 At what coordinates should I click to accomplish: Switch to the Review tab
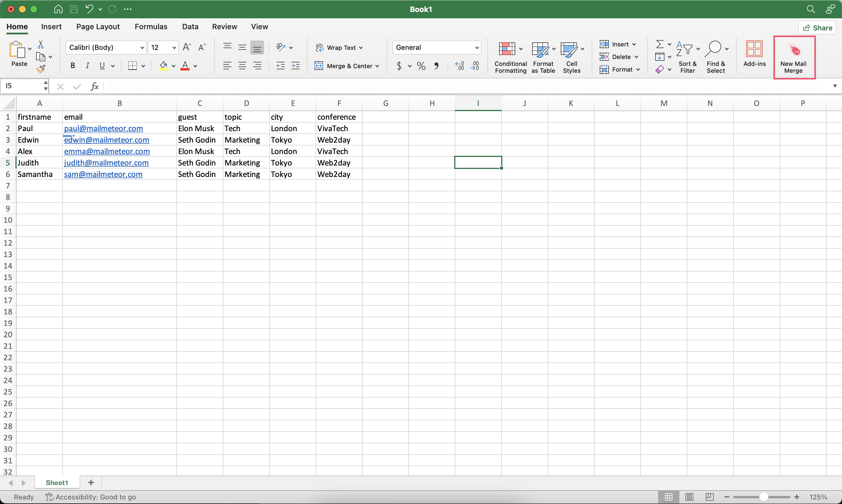pyautogui.click(x=225, y=27)
